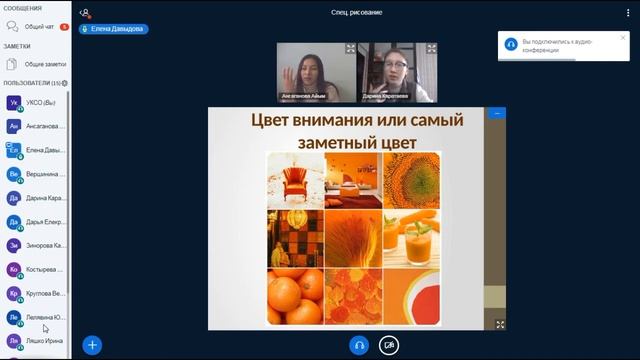
Task: Click the chat bubble icon
Action: click(12, 27)
